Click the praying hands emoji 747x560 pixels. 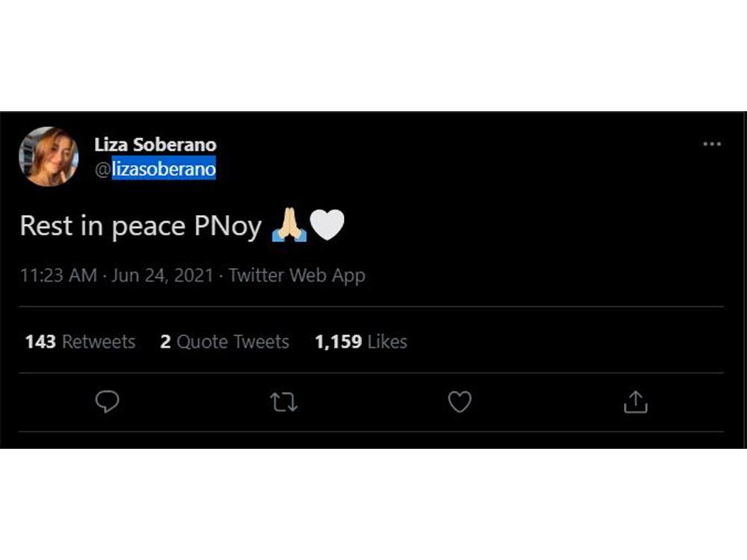[x=289, y=225]
